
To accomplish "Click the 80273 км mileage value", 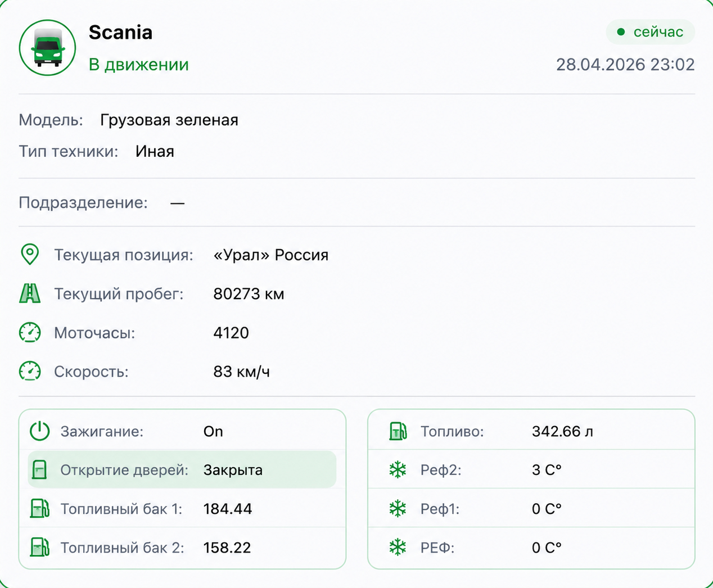I will tap(249, 294).
